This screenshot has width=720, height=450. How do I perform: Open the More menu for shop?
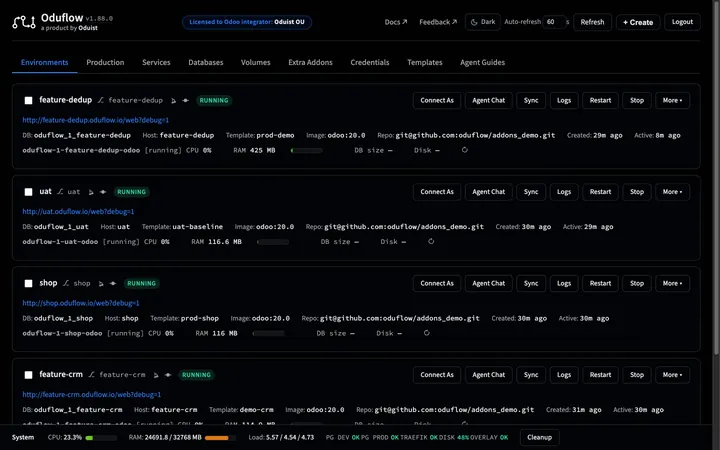(672, 283)
